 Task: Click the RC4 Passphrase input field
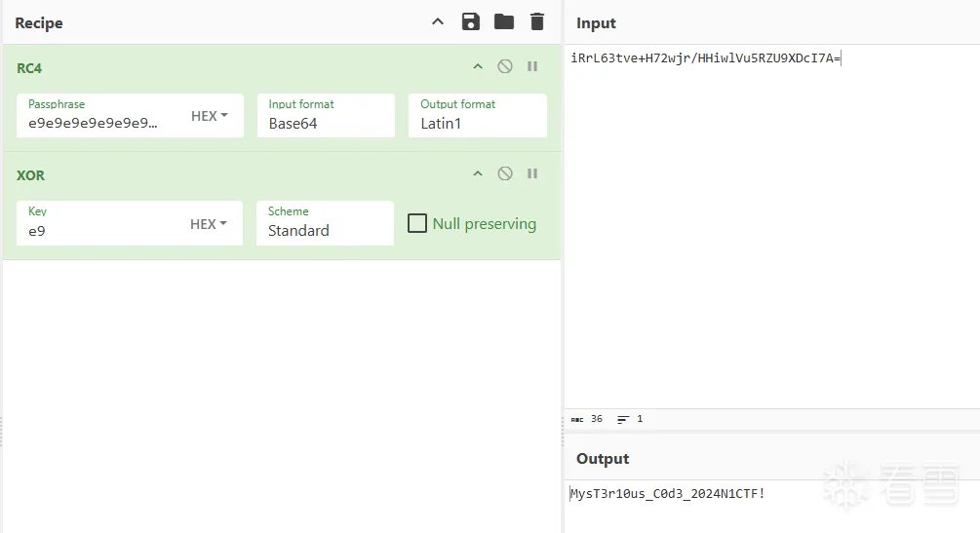pyautogui.click(x=93, y=124)
